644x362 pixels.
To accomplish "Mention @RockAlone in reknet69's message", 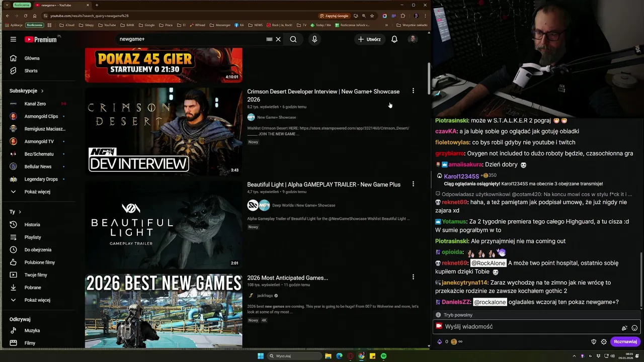I will (488, 263).
